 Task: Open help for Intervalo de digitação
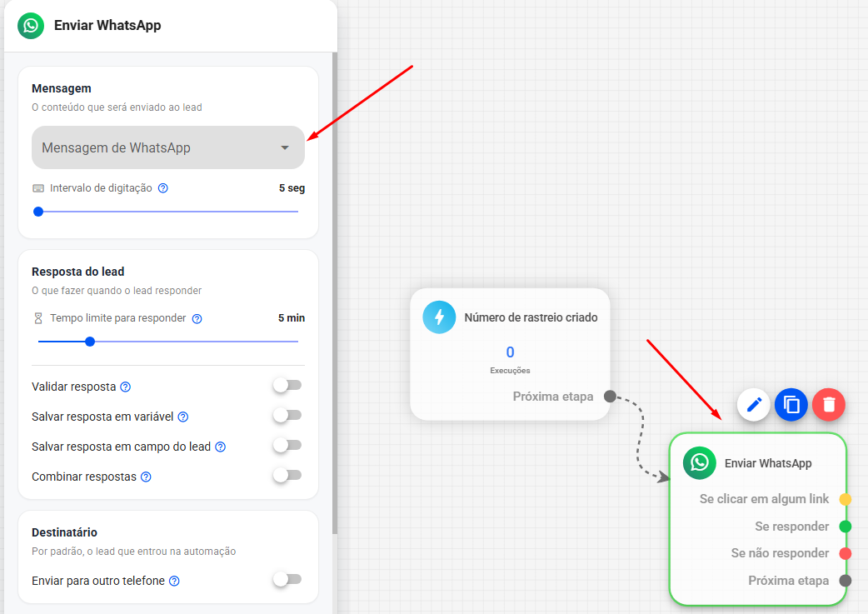162,188
